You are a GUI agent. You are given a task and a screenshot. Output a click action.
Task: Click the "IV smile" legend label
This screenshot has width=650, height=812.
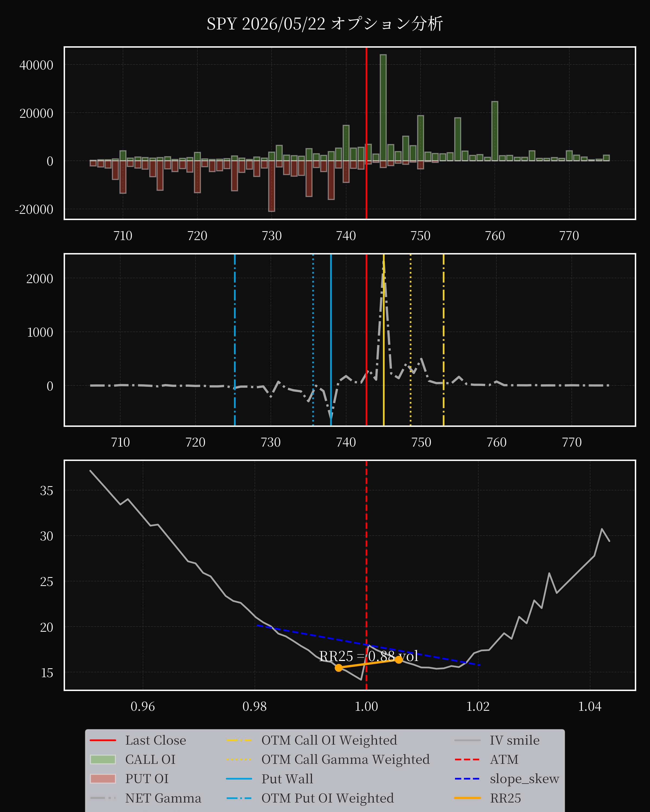click(515, 740)
